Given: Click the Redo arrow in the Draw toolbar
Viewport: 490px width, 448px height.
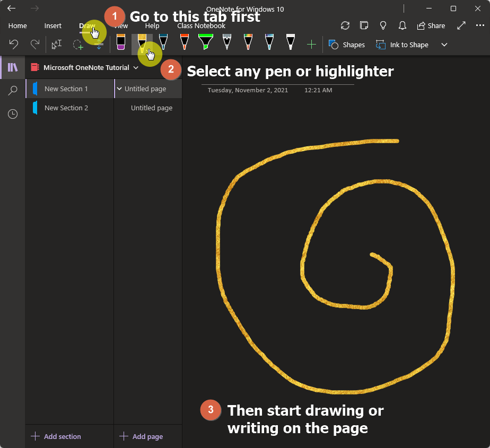Looking at the screenshot, I should tap(34, 45).
